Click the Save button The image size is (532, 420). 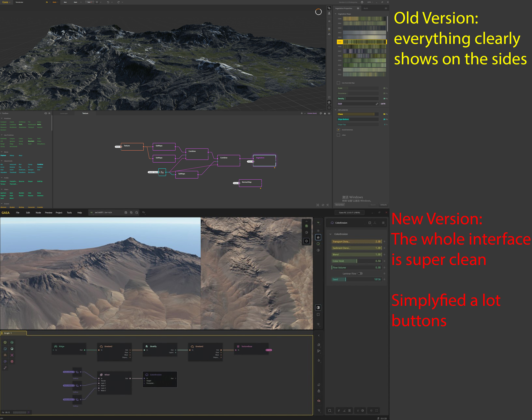point(89,2)
